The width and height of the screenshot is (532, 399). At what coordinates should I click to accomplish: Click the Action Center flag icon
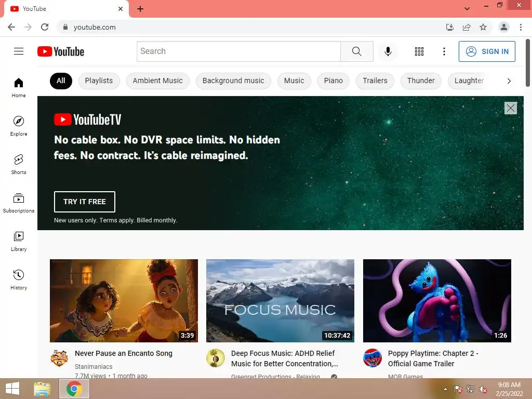pyautogui.click(x=458, y=389)
